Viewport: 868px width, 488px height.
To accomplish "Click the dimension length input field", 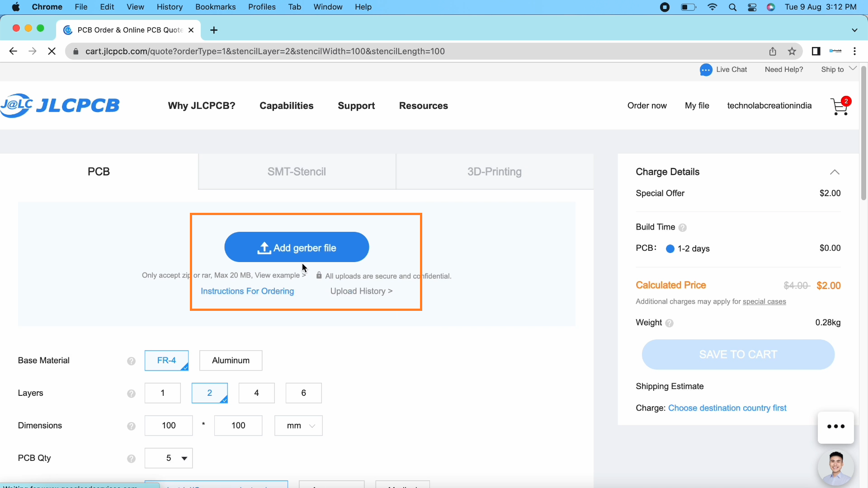I will (238, 426).
